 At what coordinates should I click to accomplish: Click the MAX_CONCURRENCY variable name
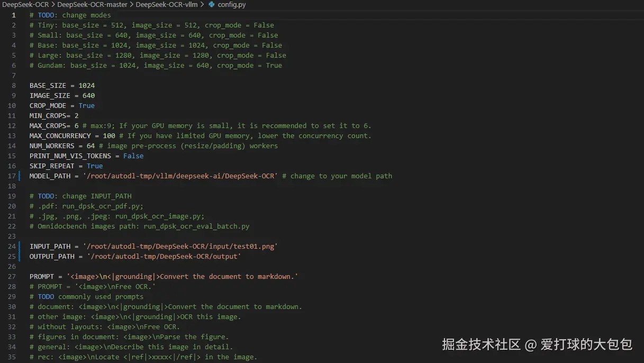pos(60,136)
